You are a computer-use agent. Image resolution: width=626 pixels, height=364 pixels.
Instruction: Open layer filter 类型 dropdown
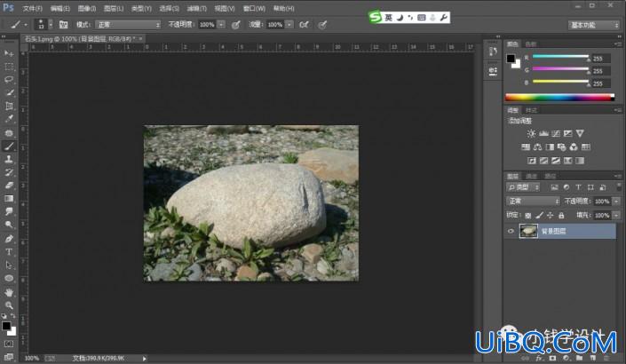point(523,187)
